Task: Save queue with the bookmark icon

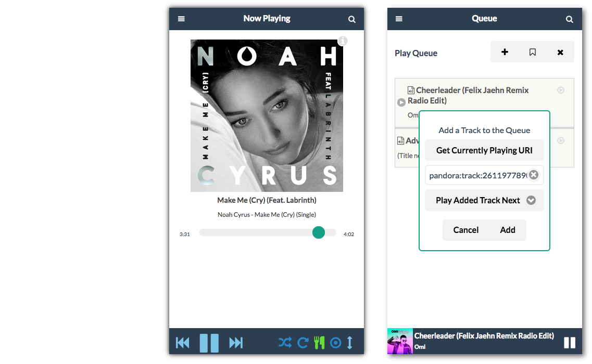Action: click(x=532, y=52)
